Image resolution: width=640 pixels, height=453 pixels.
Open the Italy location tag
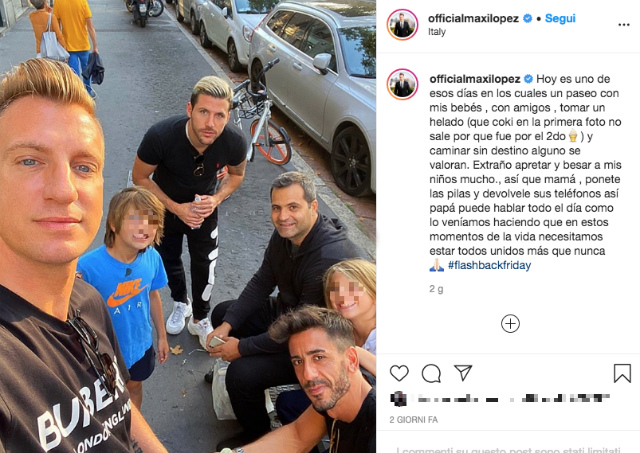(437, 32)
